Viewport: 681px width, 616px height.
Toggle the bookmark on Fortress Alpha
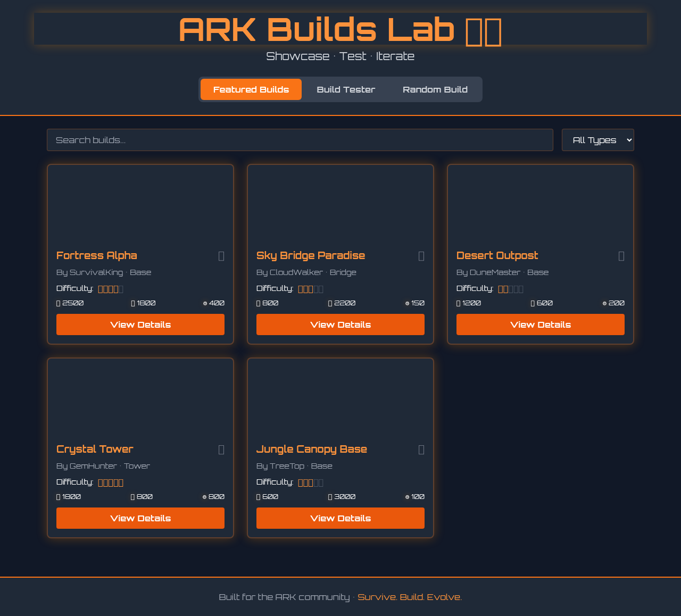click(222, 256)
